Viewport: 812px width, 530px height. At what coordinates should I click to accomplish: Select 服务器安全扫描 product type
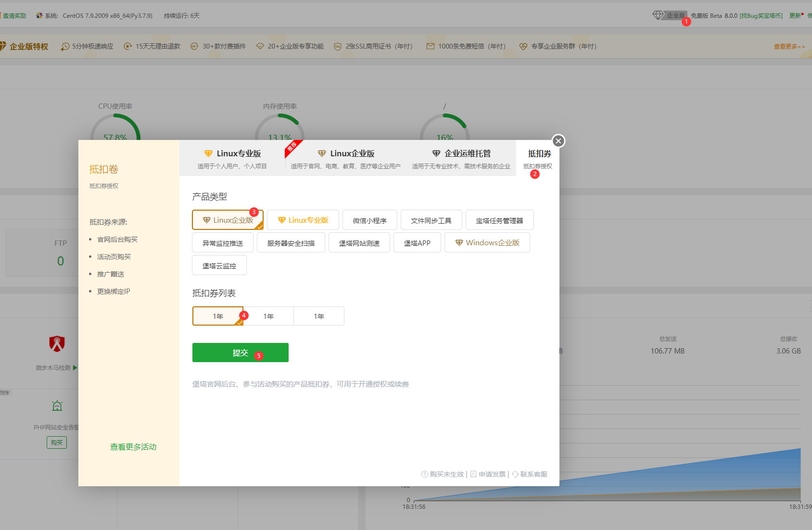click(291, 242)
